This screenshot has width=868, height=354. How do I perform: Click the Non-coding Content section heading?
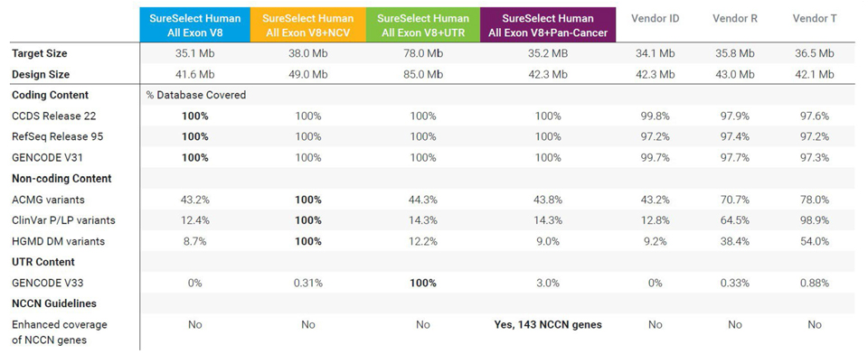pyautogui.click(x=61, y=179)
